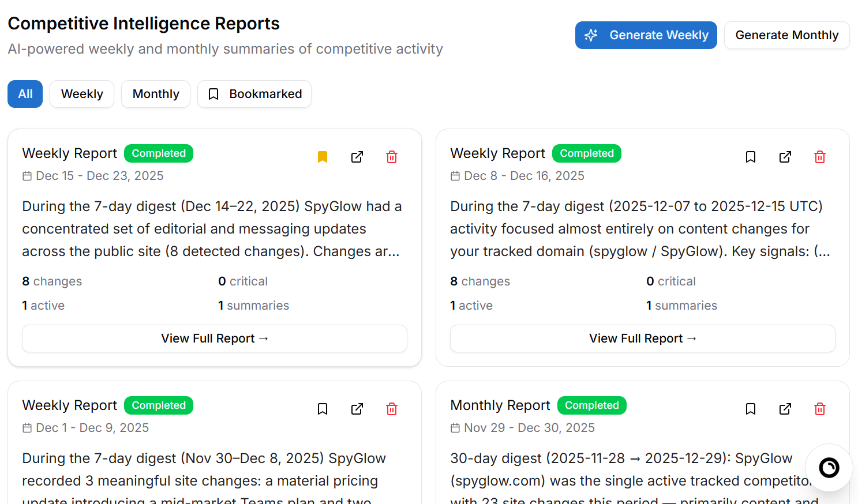Click the Generate Monthly button
The height and width of the screenshot is (504, 858).
(x=786, y=35)
